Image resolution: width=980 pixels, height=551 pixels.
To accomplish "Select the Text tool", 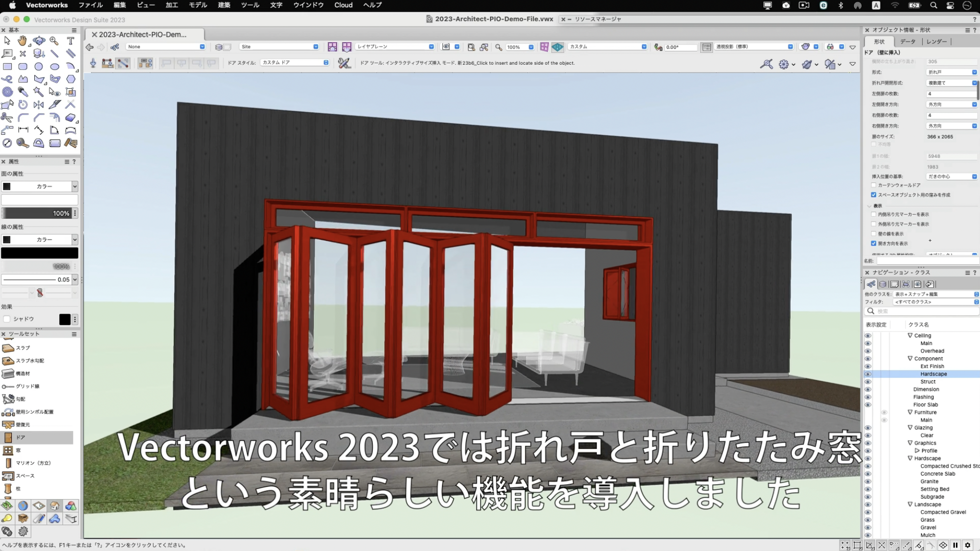I will [x=71, y=41].
